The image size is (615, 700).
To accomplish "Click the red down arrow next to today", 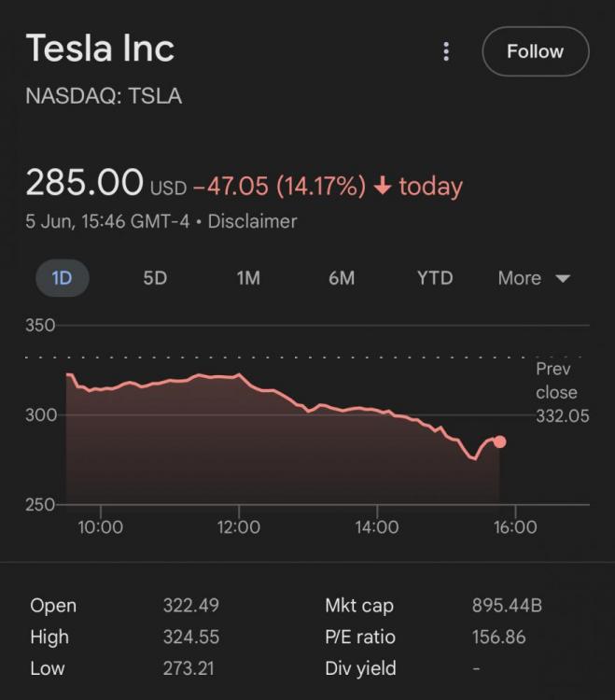I will click(382, 186).
